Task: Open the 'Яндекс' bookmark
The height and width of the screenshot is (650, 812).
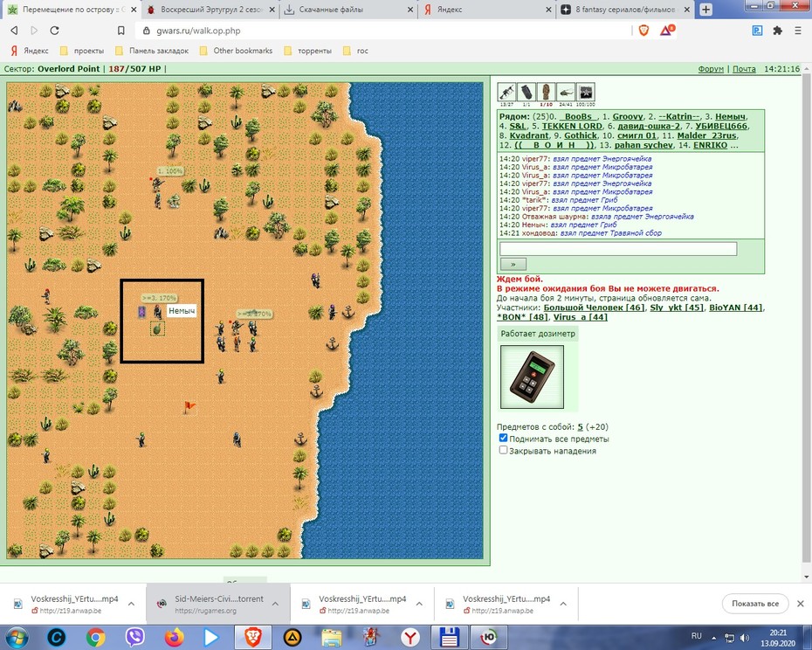Action: (30, 51)
